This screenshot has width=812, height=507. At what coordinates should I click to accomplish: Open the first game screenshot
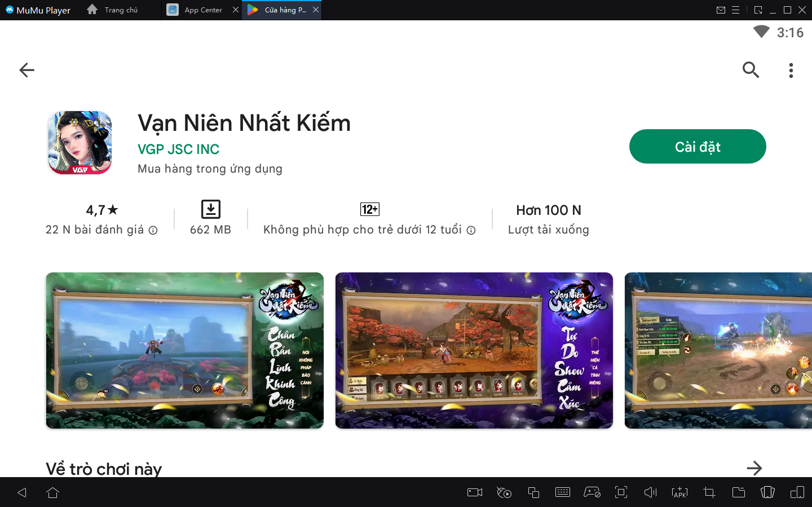pyautogui.click(x=184, y=350)
